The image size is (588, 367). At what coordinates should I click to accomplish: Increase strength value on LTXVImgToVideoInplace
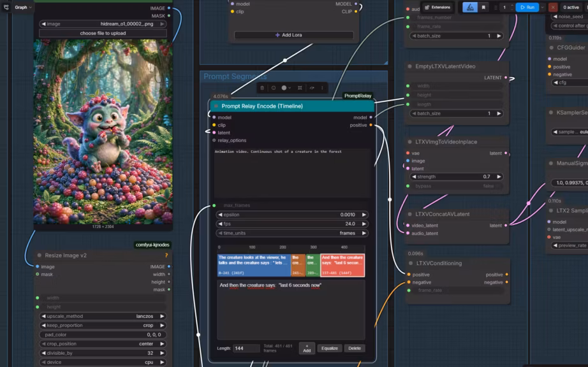[x=499, y=176]
